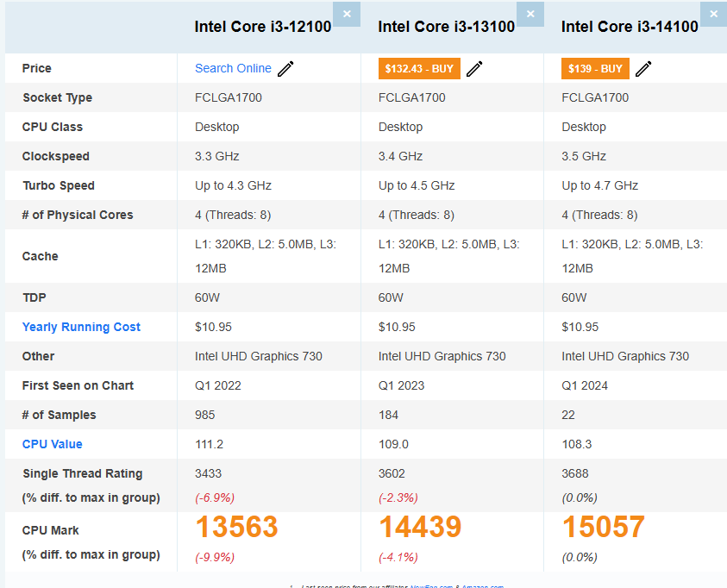The height and width of the screenshot is (588, 727).
Task: Close the Intel Core i3-14100 column
Action: coord(713,14)
